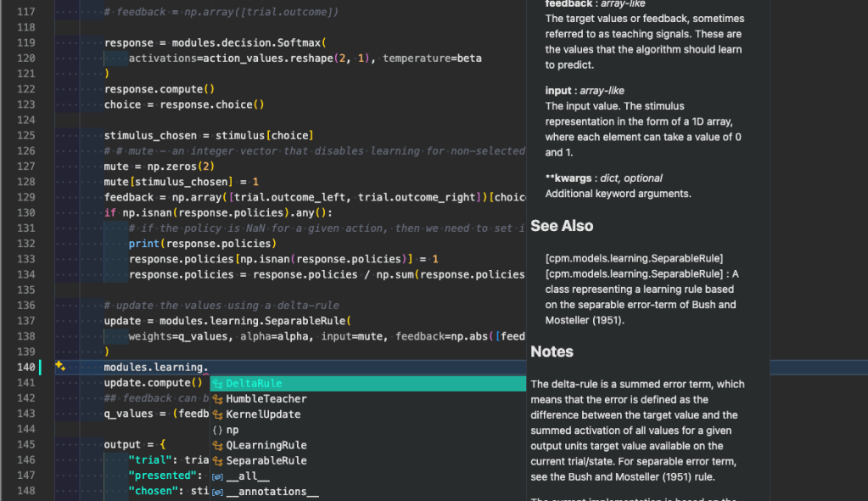868x501 pixels.
Task: Click the class icon next to HumbleTeacher
Action: [217, 399]
